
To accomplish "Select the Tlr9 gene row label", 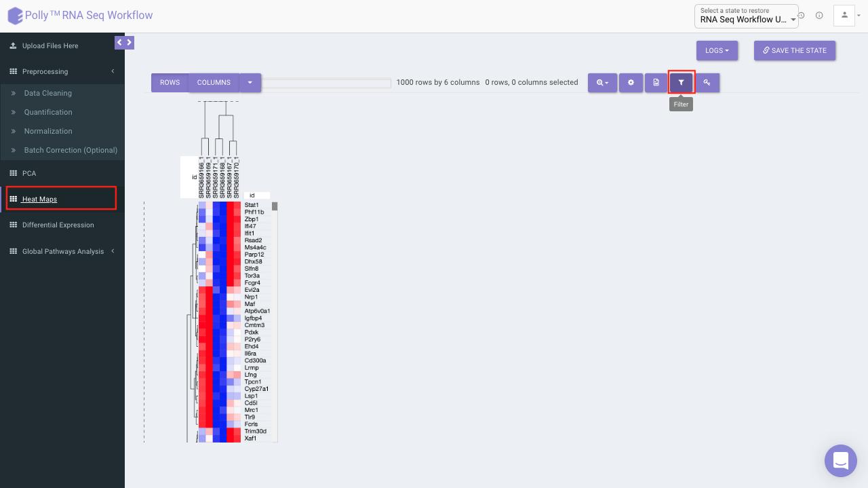I will click(x=250, y=417).
